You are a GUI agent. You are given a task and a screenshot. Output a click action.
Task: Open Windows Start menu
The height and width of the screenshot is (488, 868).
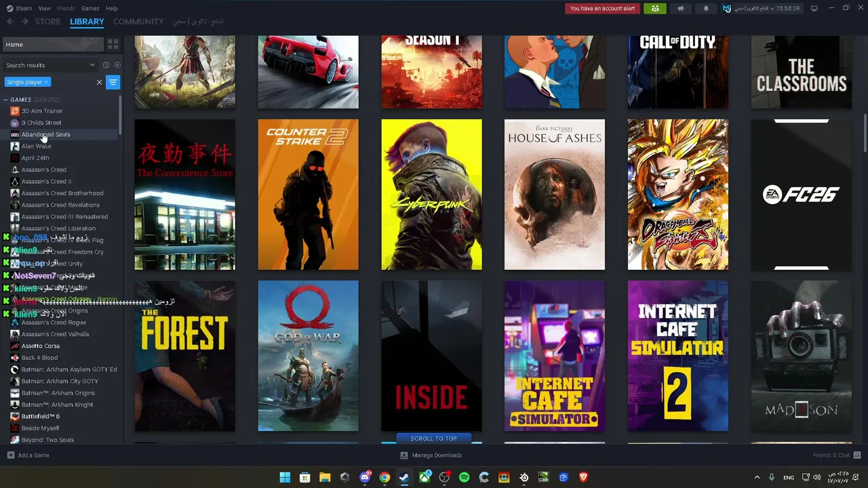tap(285, 477)
